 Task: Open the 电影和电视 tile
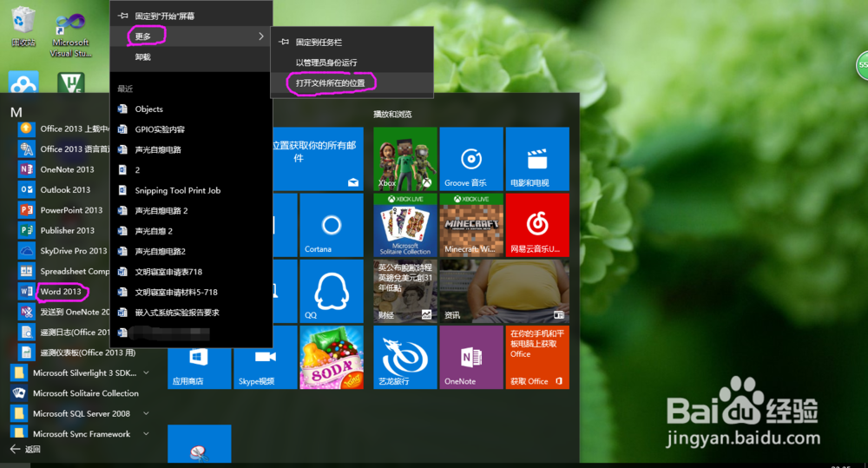[x=537, y=159]
